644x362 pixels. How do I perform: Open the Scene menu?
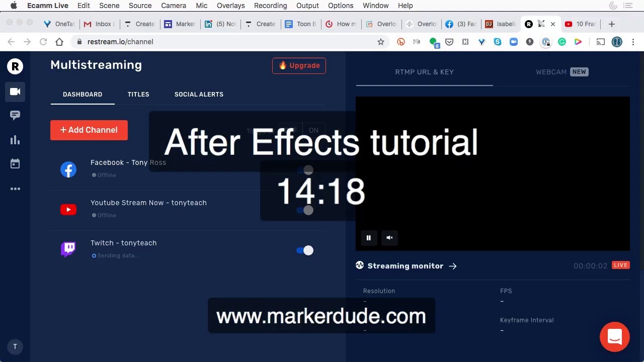[109, 6]
